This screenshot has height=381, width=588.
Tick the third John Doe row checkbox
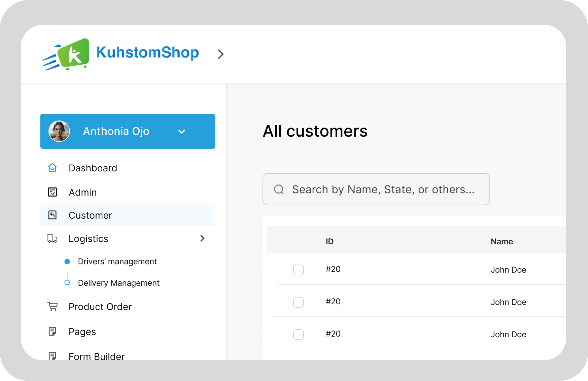coord(299,335)
